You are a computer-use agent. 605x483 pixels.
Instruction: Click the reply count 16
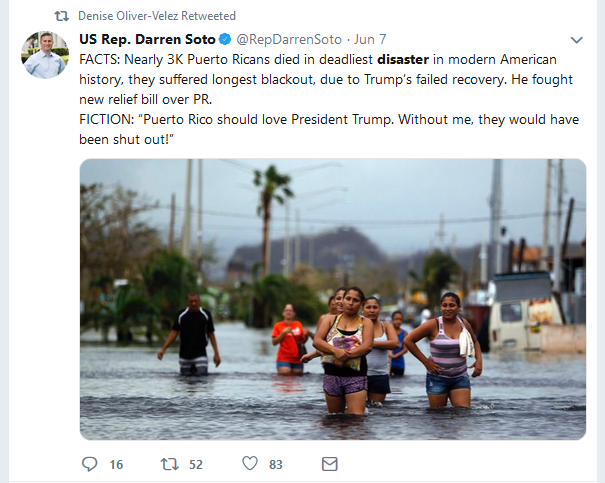click(x=116, y=464)
